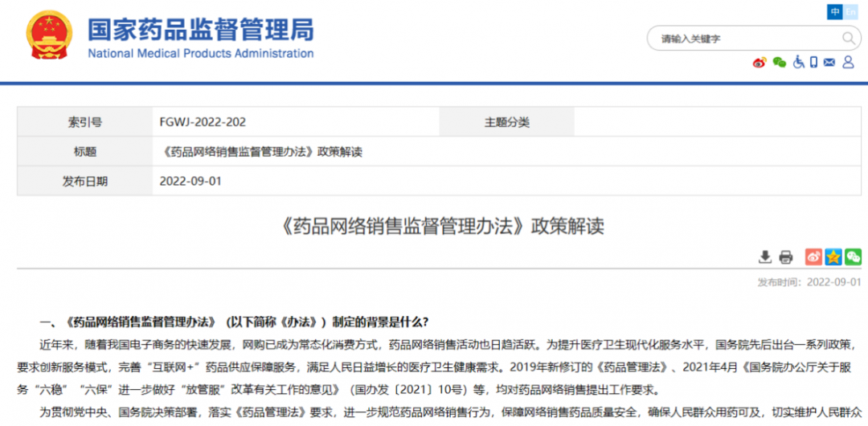Download the article with the download icon
Image resolution: width=868 pixels, height=426 pixels.
click(765, 257)
